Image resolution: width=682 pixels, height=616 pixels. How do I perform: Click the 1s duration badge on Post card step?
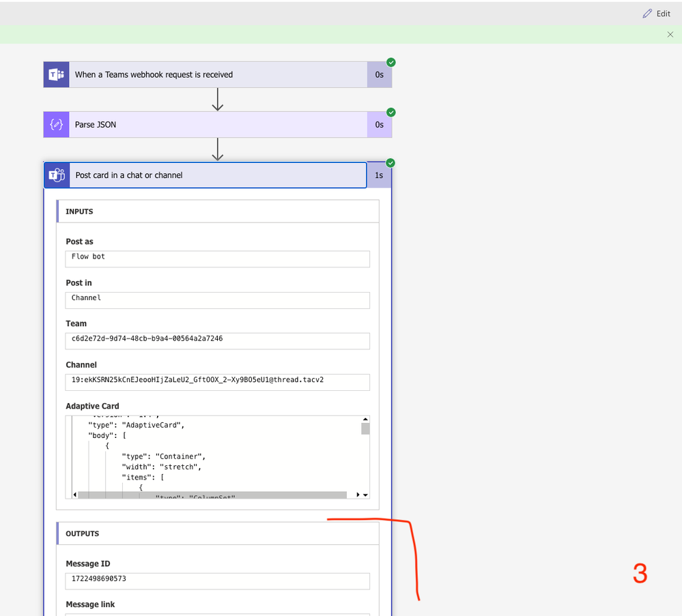[x=380, y=175]
